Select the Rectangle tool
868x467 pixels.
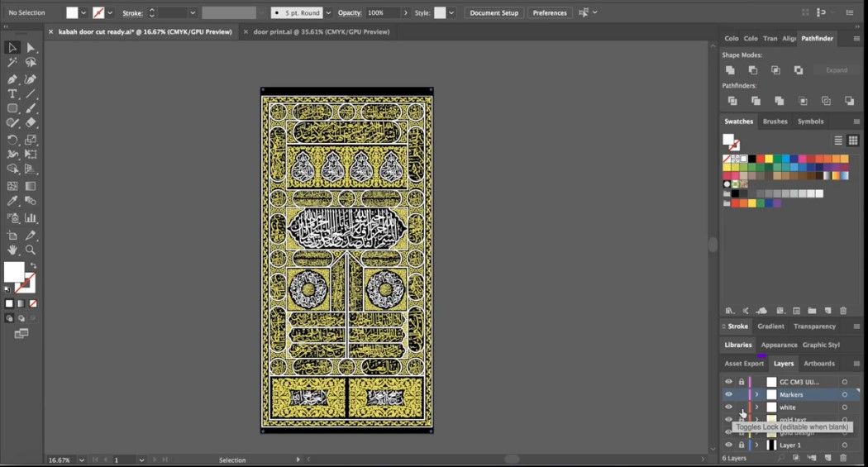point(12,108)
